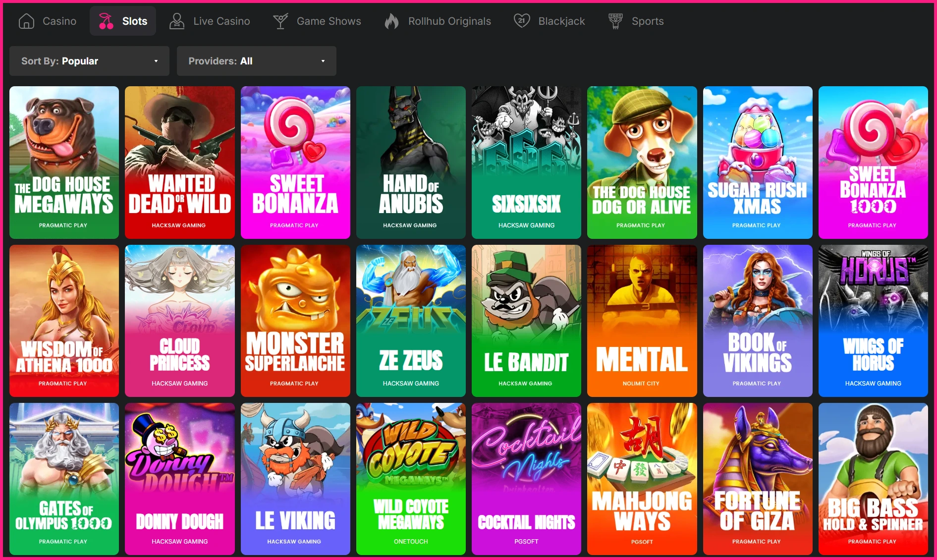
Task: Launch The Dog House Dog or Alive
Action: pos(642,163)
